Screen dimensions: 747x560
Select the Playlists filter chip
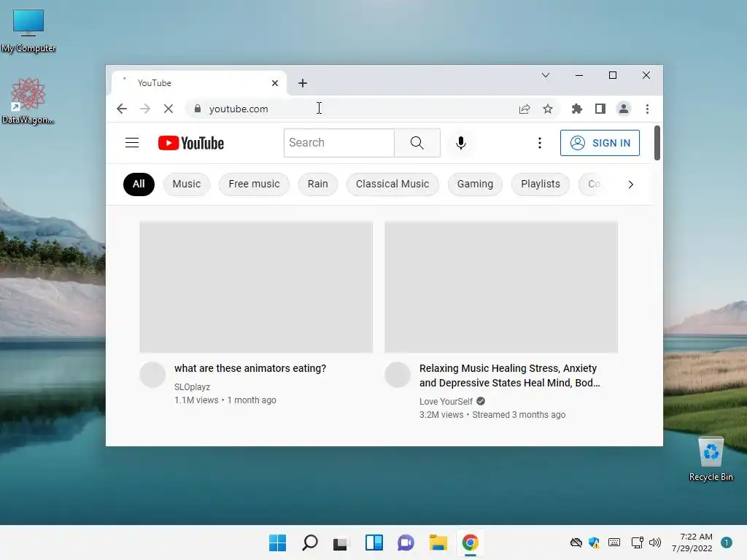[x=541, y=184]
